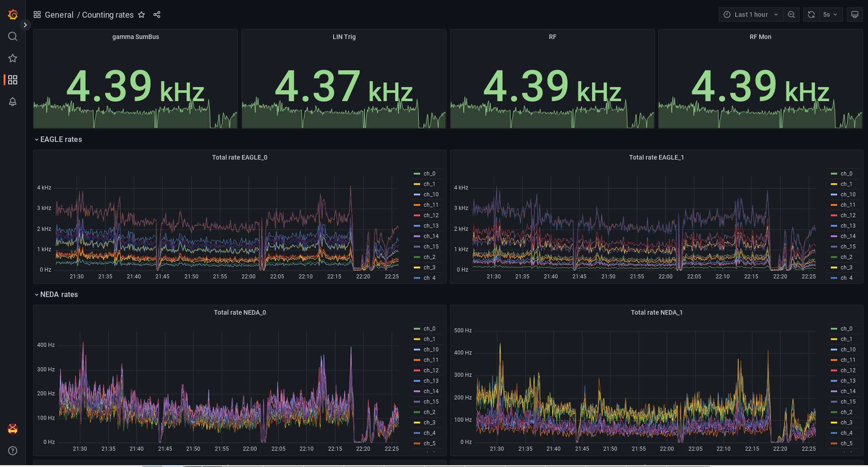Click the General breadcrumb item
The image size is (868, 467).
[x=59, y=15]
